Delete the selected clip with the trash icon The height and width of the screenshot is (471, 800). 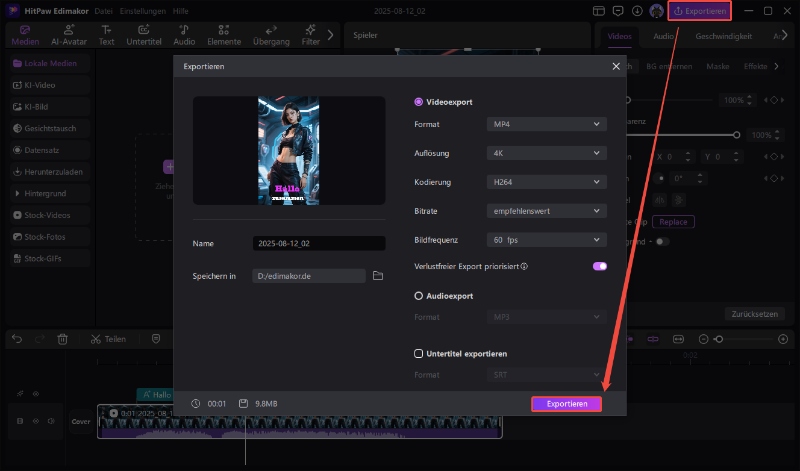coord(62,339)
